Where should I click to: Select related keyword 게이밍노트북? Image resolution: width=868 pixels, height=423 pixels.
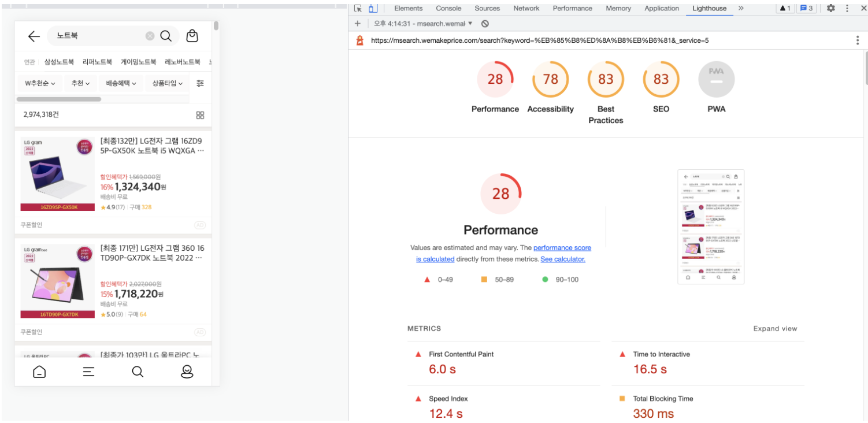[138, 62]
